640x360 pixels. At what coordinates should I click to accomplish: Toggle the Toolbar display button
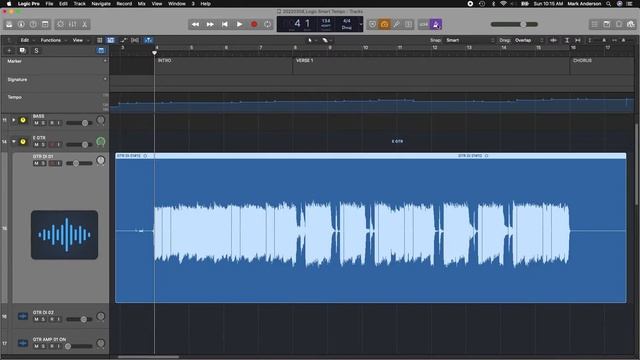pyautogui.click(x=45, y=24)
